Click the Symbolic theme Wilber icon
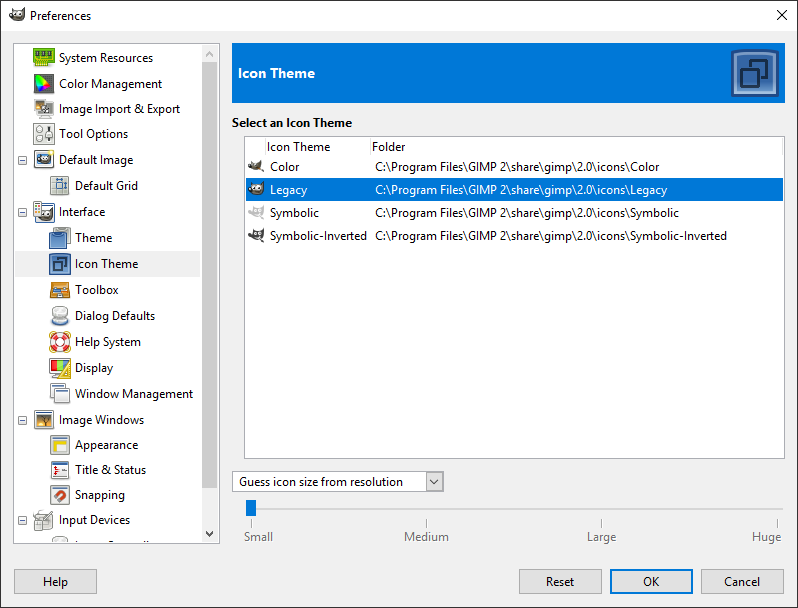 [256, 212]
